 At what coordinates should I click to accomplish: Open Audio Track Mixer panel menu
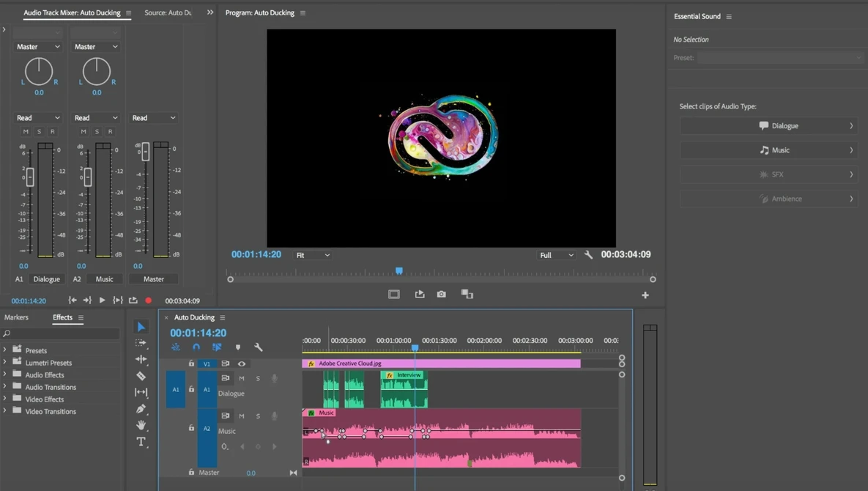tap(128, 12)
